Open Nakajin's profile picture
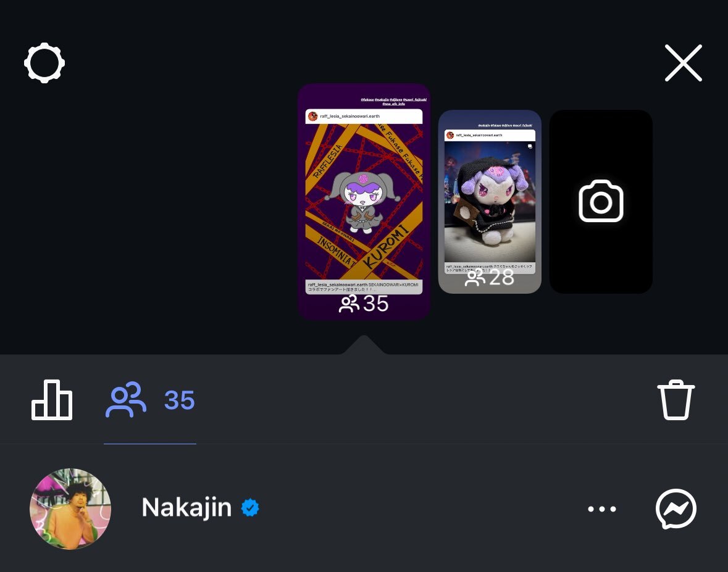728x572 pixels. [x=70, y=509]
